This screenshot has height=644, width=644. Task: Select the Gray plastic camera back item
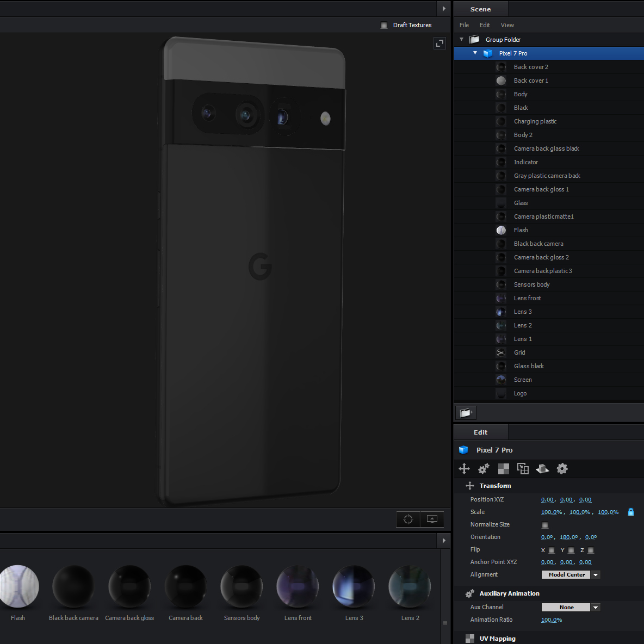tap(549, 176)
